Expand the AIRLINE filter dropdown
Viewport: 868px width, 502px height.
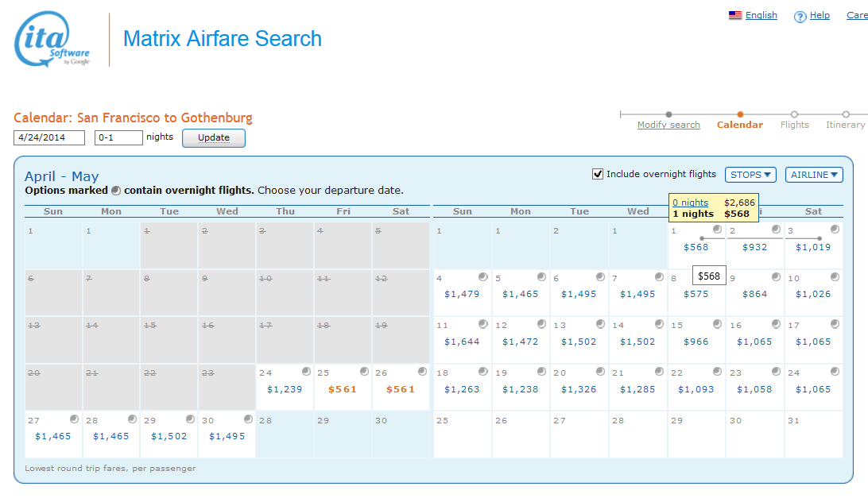pos(813,175)
